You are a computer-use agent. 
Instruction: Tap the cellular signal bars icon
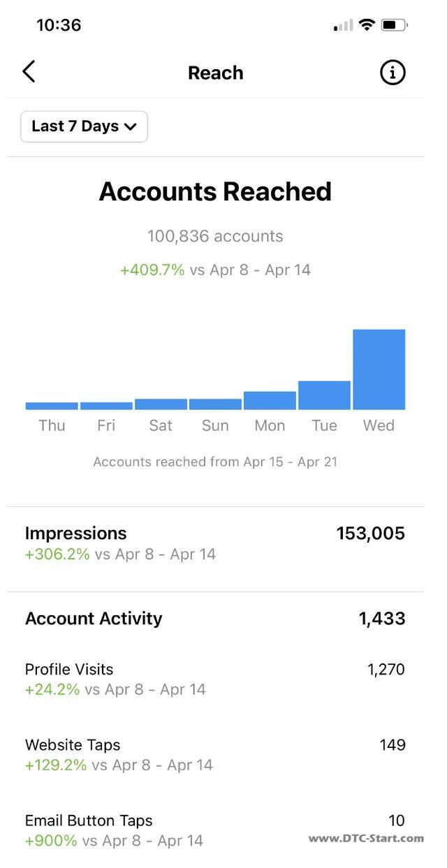(343, 26)
